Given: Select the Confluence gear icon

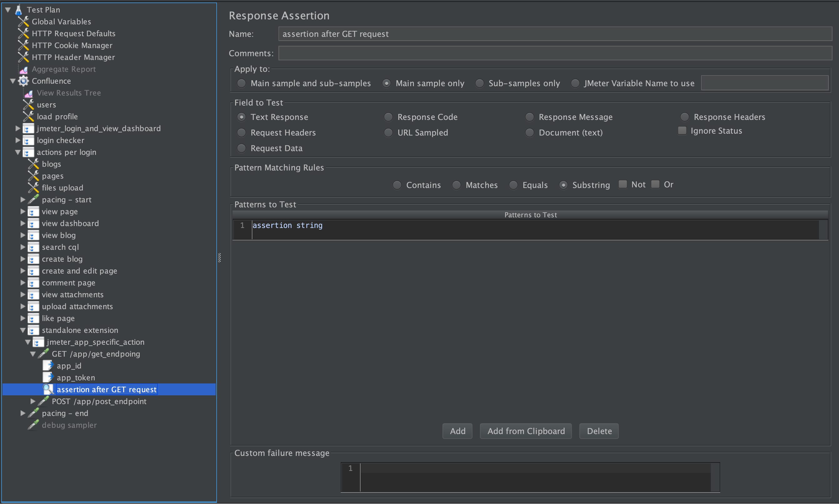Looking at the screenshot, I should pyautogui.click(x=23, y=81).
